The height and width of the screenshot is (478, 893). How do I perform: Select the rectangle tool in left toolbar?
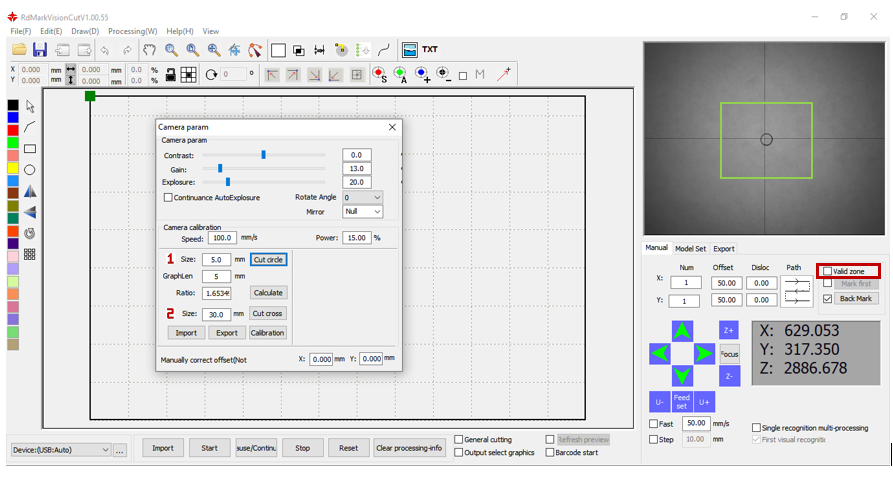pyautogui.click(x=30, y=148)
